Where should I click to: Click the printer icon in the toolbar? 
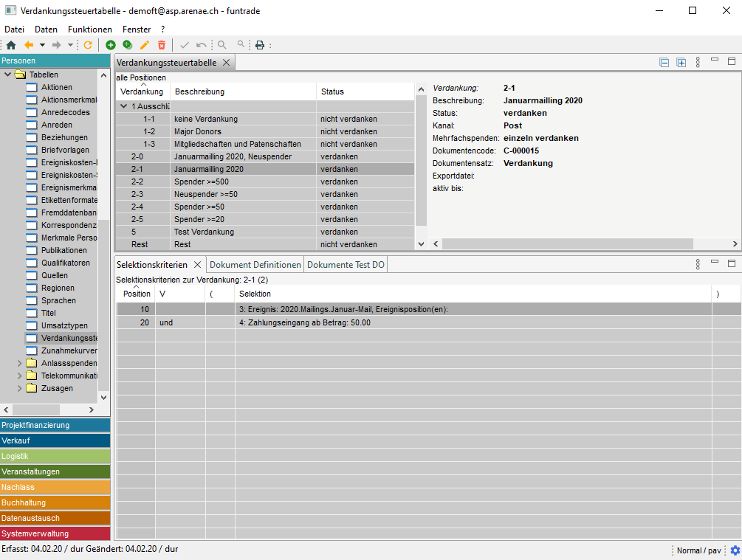tap(260, 45)
